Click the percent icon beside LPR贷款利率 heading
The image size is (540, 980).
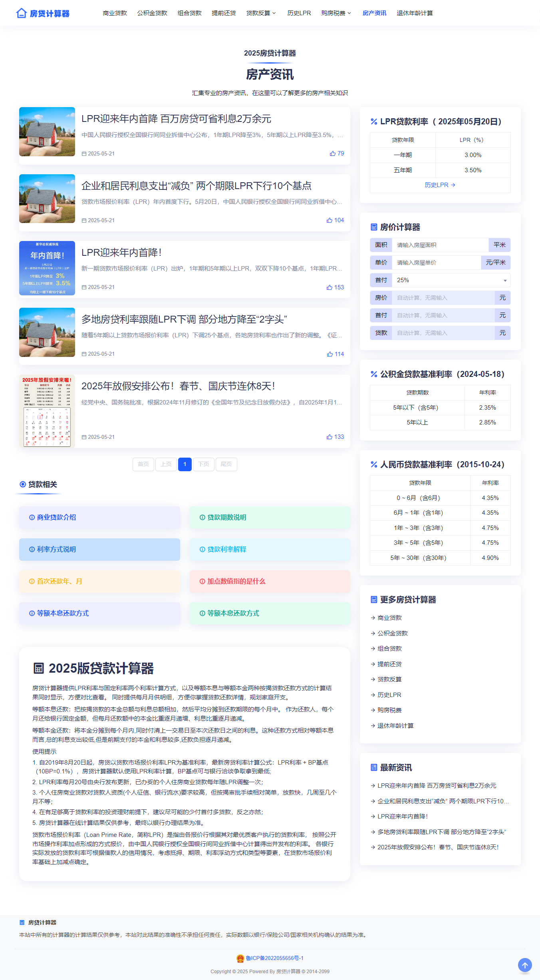[x=374, y=122]
